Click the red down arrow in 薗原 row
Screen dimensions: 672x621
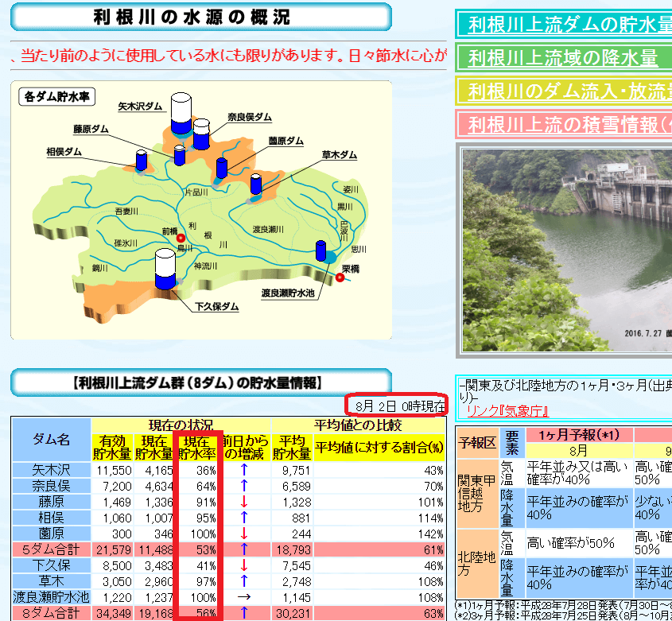click(x=244, y=534)
